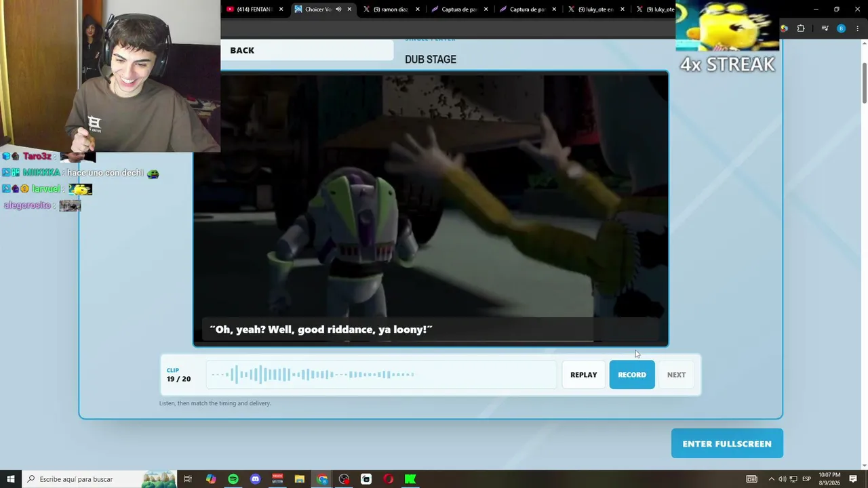Click the 4x STREAK label

[x=727, y=64]
